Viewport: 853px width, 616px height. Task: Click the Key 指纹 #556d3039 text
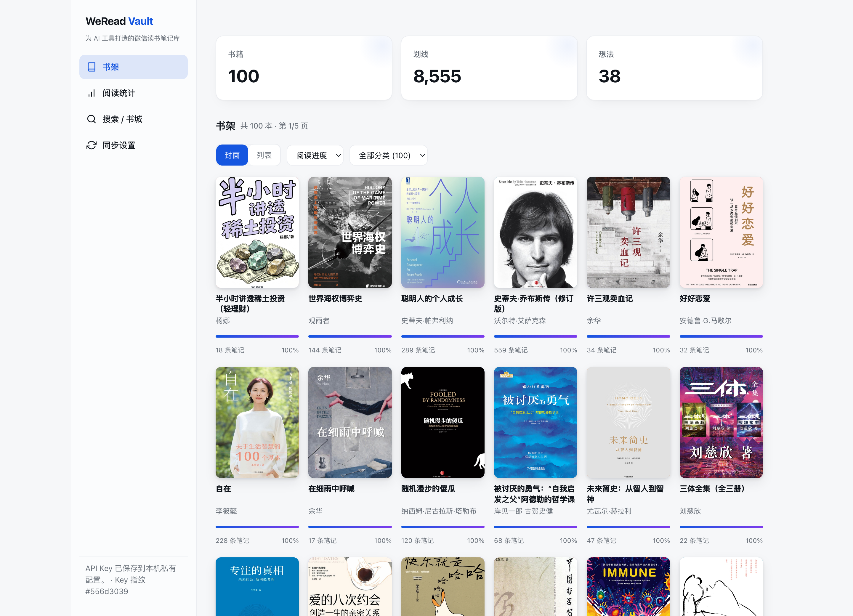pos(116,585)
